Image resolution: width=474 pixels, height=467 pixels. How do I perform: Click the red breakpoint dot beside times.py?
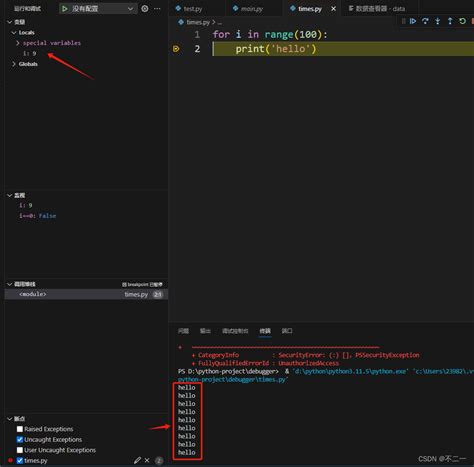tap(10, 460)
